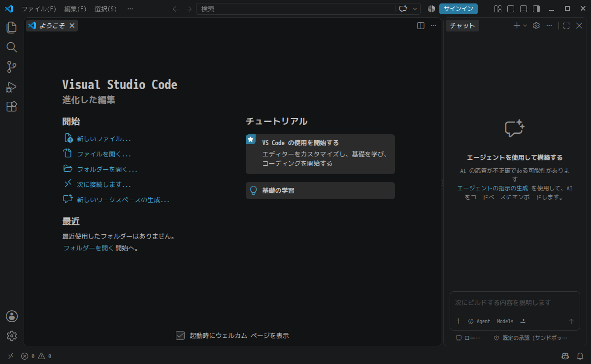Show errors and warnings in status bar
This screenshot has height=364, width=591.
point(36,356)
